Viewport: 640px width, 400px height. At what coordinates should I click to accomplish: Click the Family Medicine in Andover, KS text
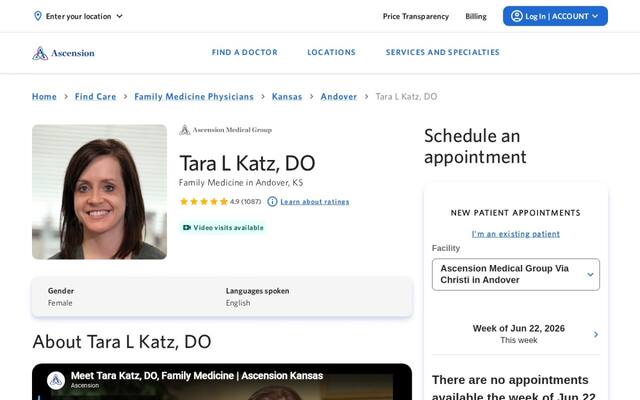[241, 182]
